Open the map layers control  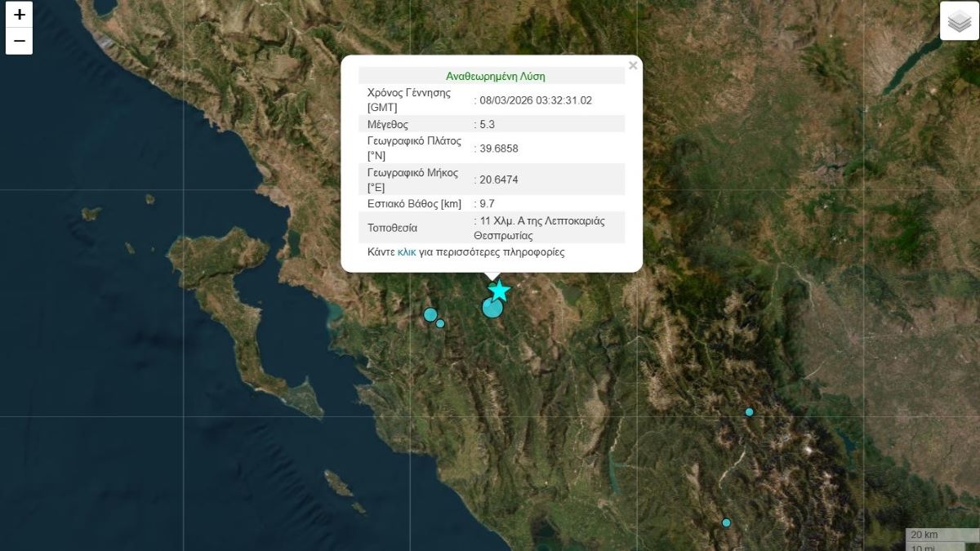pyautogui.click(x=959, y=21)
